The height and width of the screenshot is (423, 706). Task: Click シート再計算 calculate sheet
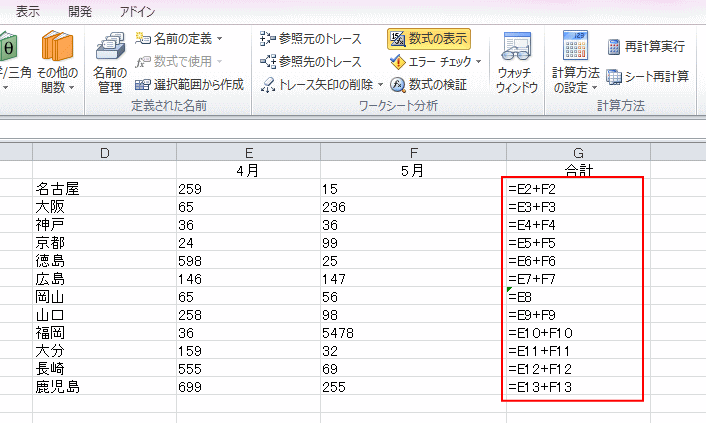pos(647,77)
